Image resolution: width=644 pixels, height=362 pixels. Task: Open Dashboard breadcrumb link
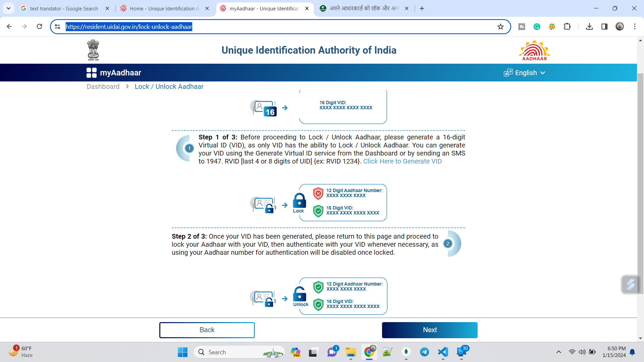pyautogui.click(x=103, y=86)
